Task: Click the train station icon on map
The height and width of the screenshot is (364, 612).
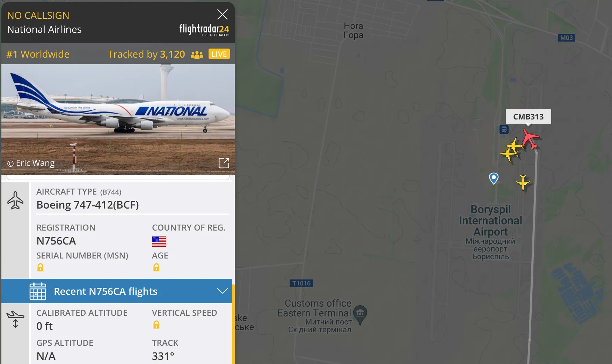Action: 504,130
